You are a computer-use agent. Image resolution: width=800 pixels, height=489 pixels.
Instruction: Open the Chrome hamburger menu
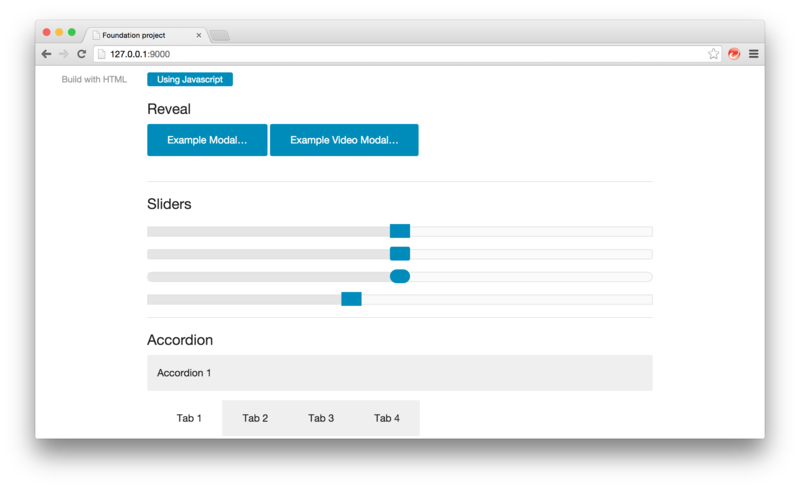coord(754,54)
